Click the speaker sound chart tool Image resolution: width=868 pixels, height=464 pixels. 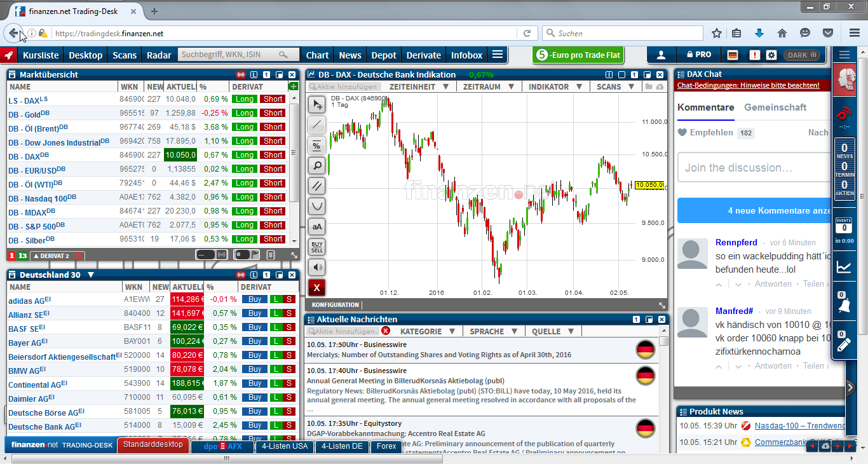pyautogui.click(x=316, y=268)
